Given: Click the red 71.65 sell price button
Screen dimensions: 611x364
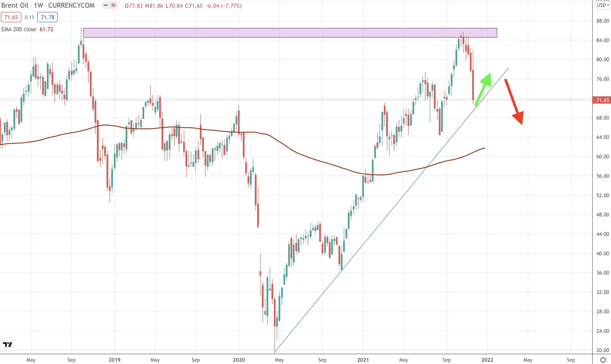Looking at the screenshot, I should 11,17.
